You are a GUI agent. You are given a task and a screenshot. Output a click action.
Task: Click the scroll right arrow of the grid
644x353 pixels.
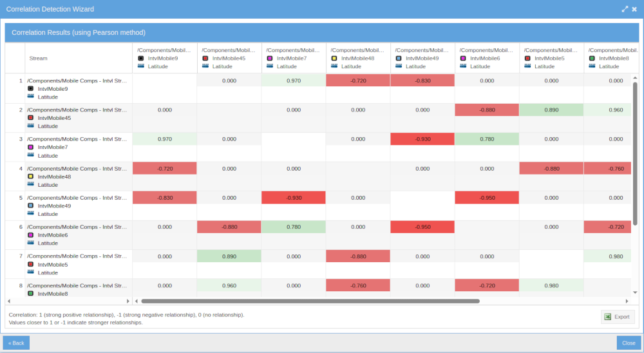(x=627, y=301)
